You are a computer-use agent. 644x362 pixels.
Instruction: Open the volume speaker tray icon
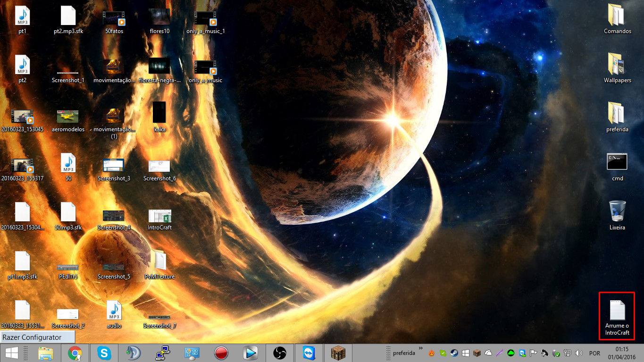[x=579, y=353]
